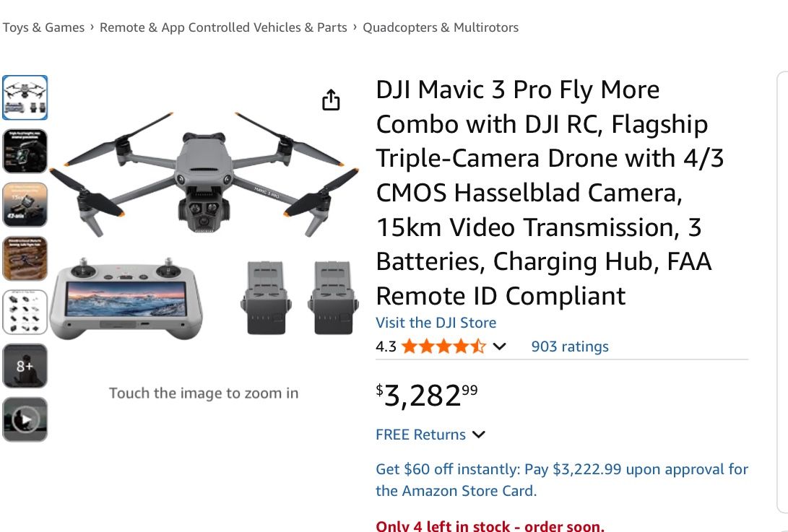The image size is (788, 532).
Task: Visit the DJI Store
Action: pyautogui.click(x=436, y=323)
